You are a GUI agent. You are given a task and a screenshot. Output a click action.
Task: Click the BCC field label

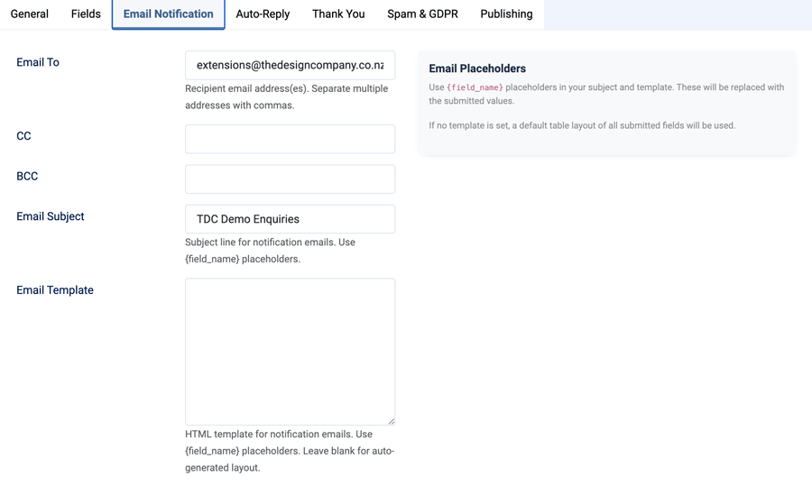(x=27, y=176)
